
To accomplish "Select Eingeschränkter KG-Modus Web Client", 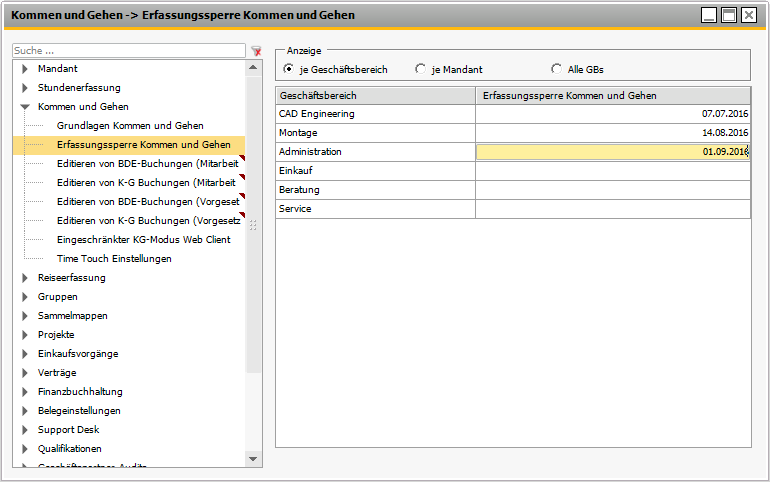I will 143,240.
